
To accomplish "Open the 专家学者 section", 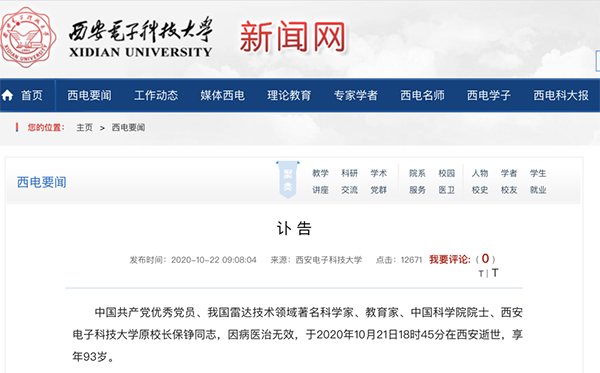I will coord(355,95).
